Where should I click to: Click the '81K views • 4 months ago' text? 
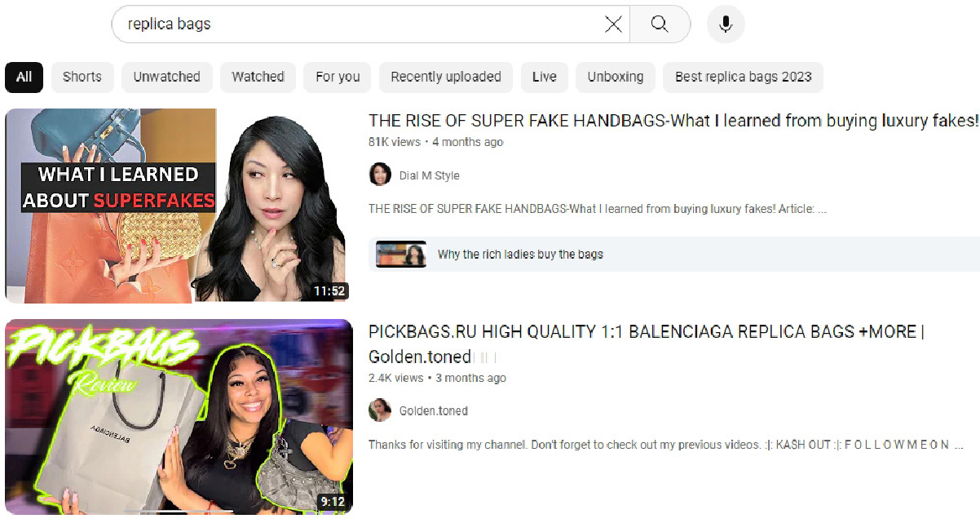tap(436, 142)
